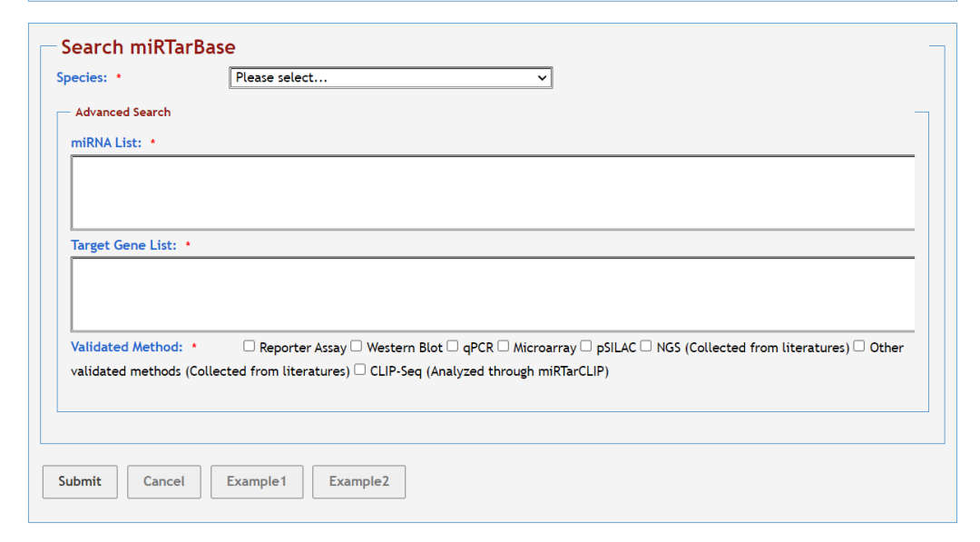Image resolution: width=980 pixels, height=542 pixels.
Task: Click the miRNA List label
Action: (106, 143)
